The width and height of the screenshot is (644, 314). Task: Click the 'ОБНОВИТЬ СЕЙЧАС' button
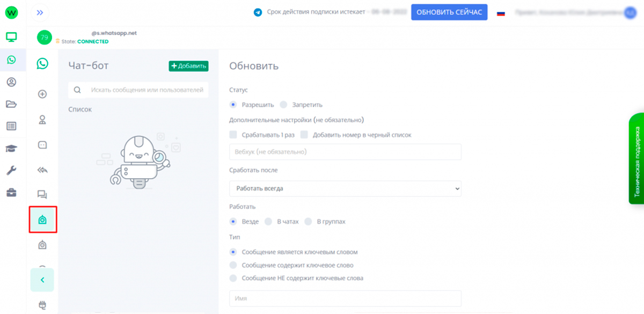click(x=449, y=12)
